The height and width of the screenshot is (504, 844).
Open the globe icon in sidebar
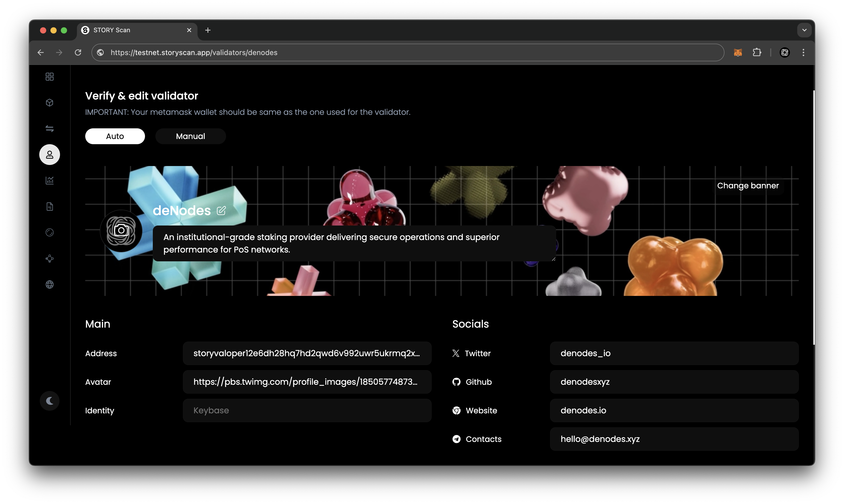click(x=50, y=284)
